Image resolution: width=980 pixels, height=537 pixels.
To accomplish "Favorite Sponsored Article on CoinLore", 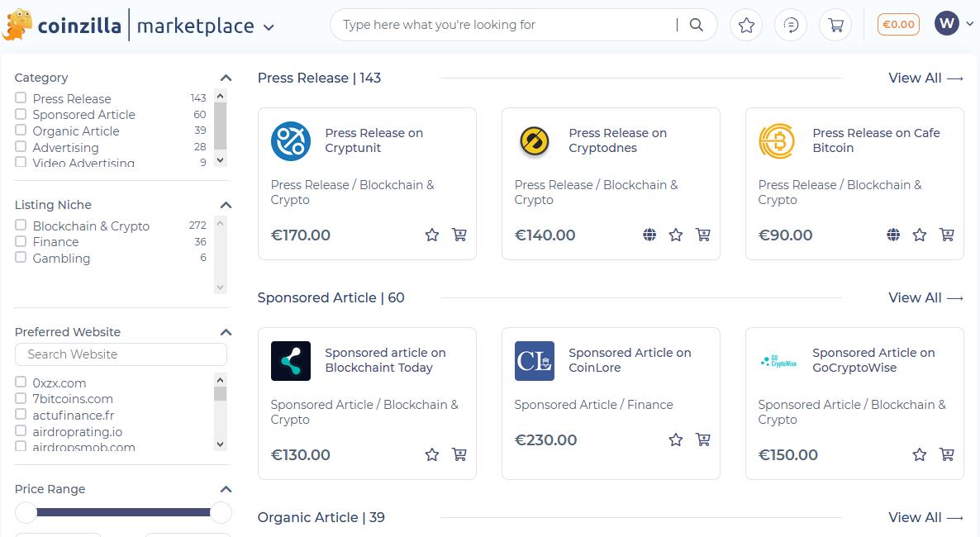I will point(676,440).
